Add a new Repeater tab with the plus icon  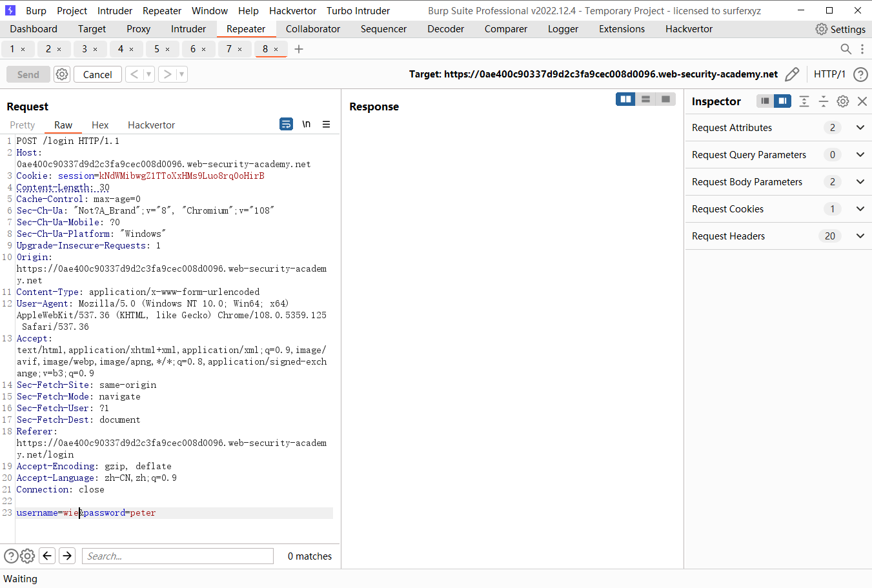coord(299,49)
